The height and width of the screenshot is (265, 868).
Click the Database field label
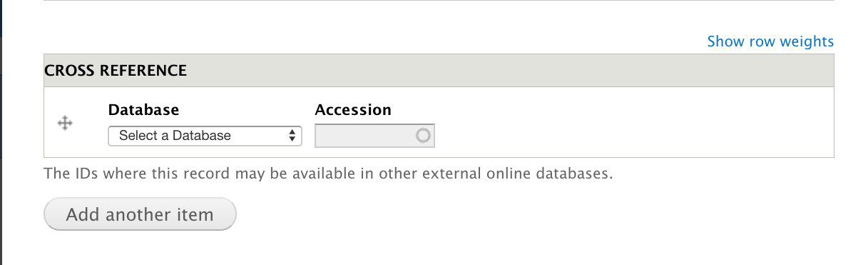tap(143, 110)
